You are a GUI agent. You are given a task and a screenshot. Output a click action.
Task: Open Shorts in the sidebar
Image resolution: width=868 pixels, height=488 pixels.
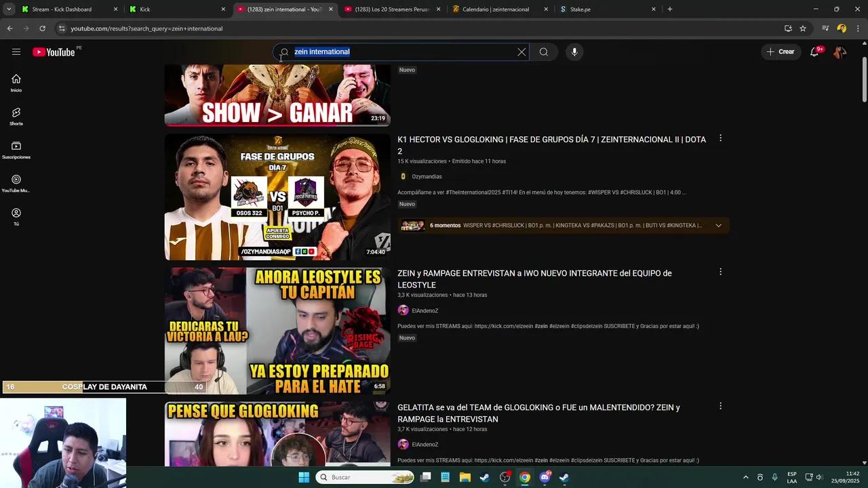[16, 117]
